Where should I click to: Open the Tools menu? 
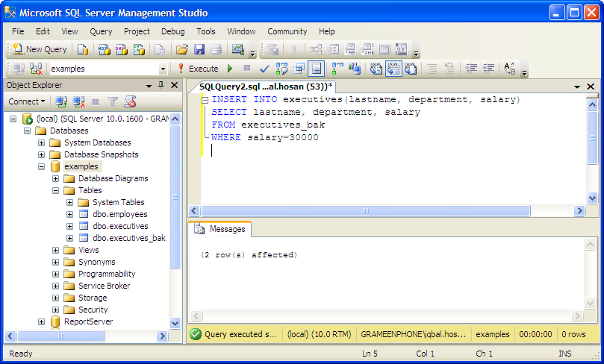pos(206,31)
